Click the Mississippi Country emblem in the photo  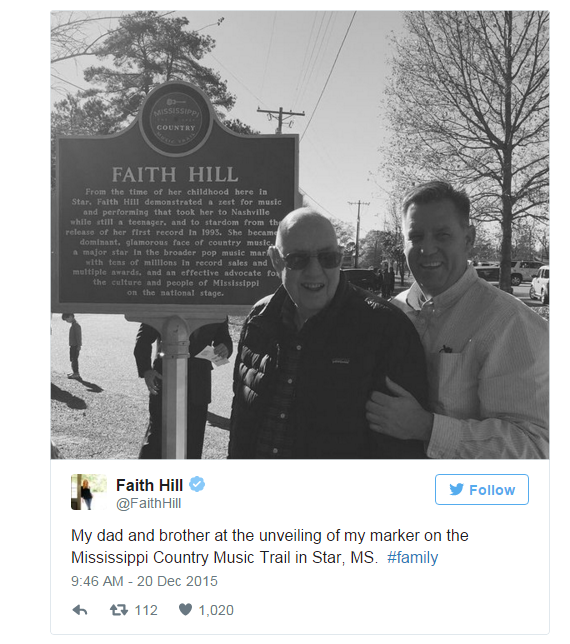coord(176,120)
